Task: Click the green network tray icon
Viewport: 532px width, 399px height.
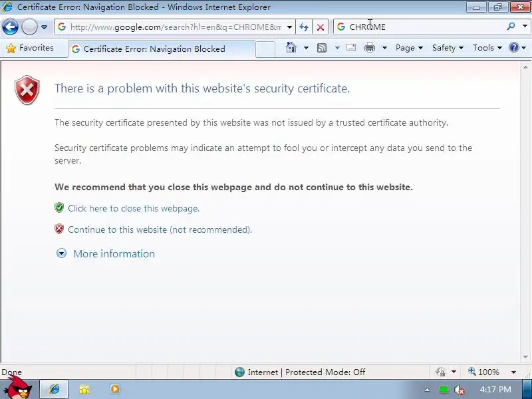Action: 443,390
